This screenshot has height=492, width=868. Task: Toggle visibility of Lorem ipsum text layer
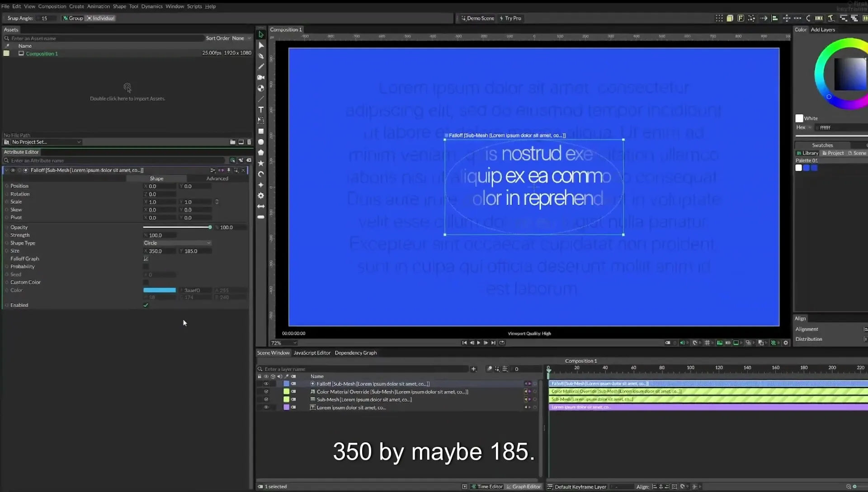pos(266,407)
